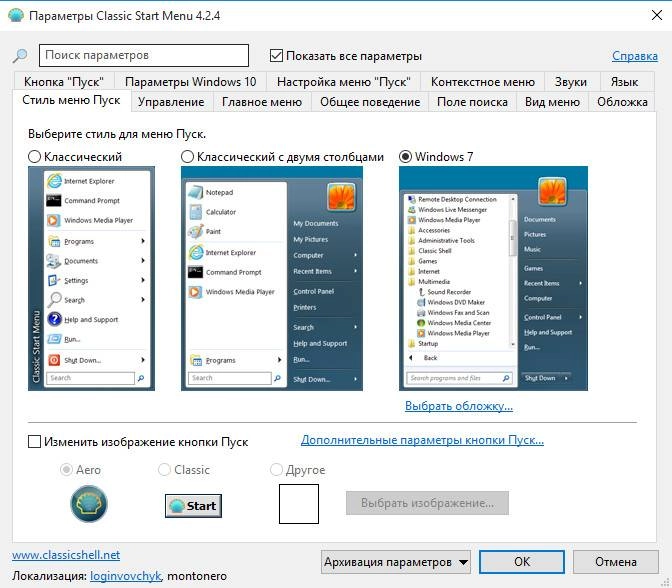Choose the Aero button radio option
672x588 pixels.
pyautogui.click(x=66, y=470)
